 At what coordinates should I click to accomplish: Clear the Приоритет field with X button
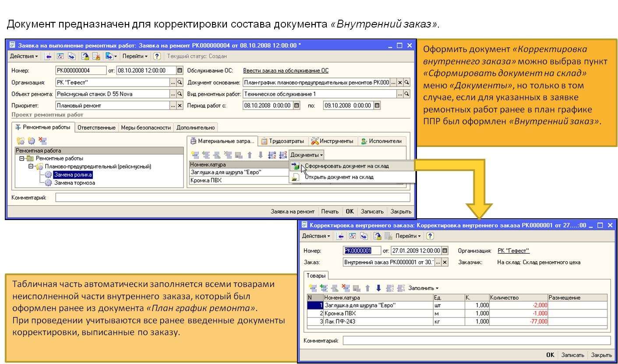pos(180,105)
